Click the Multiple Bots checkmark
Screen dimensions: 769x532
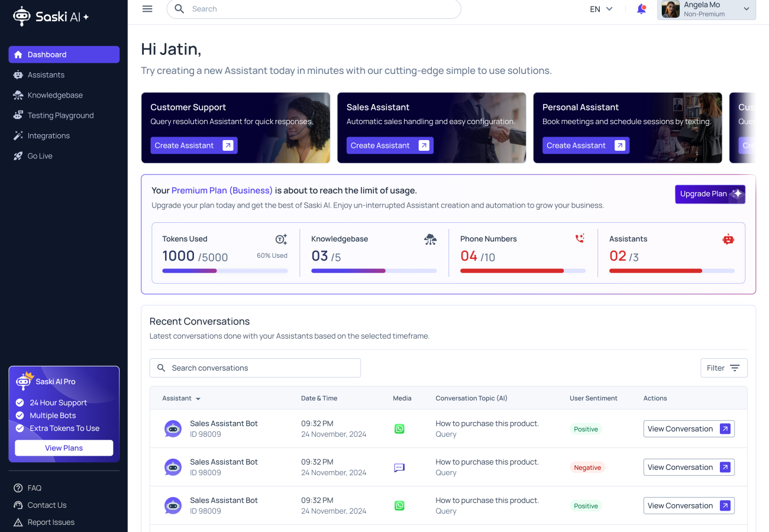tap(20, 416)
